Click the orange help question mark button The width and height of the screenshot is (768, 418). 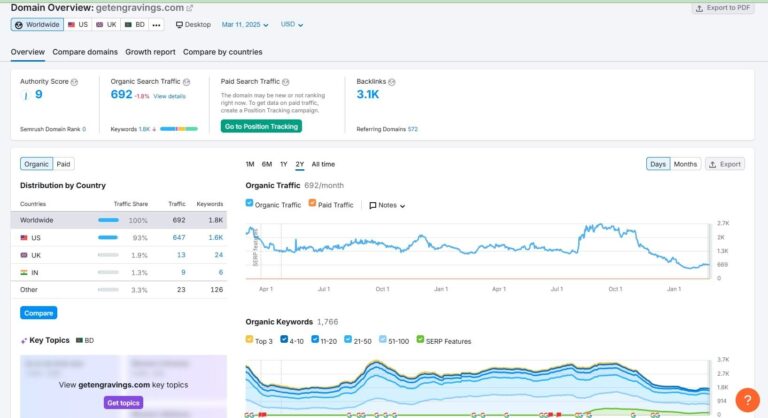pyautogui.click(x=747, y=400)
